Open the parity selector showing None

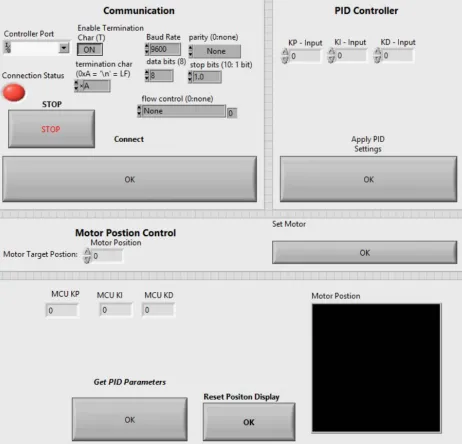coord(217,51)
